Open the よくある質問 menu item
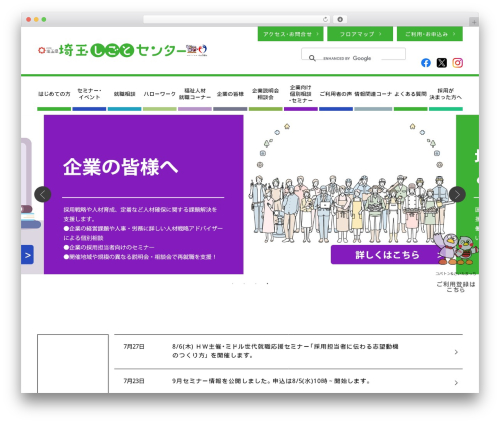This screenshot has height=423, width=500. [410, 94]
